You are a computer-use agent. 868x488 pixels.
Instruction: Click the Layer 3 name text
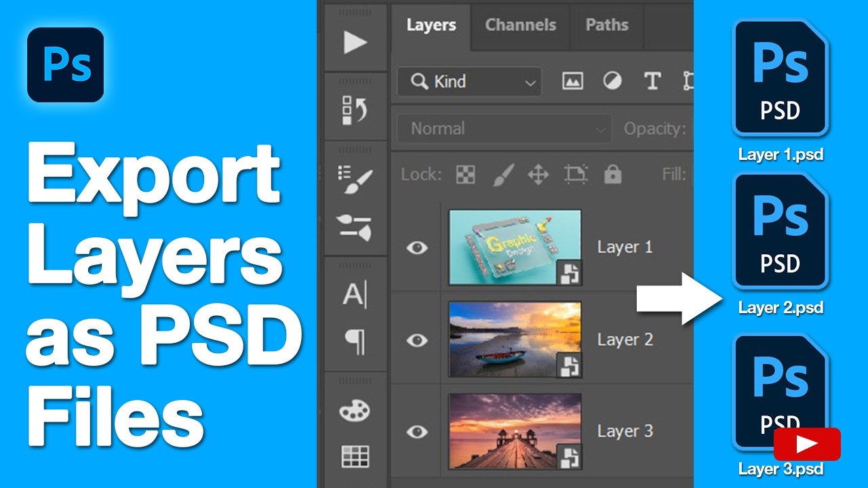[625, 431]
